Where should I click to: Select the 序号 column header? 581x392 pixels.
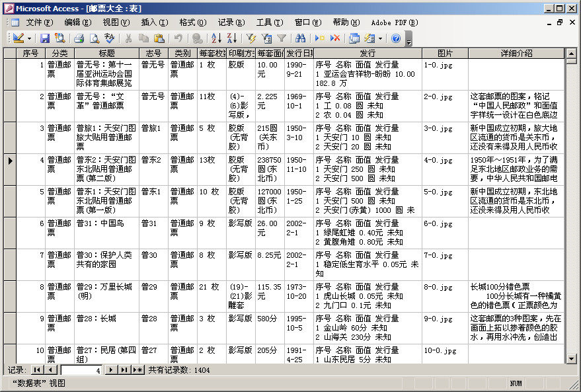(30, 54)
